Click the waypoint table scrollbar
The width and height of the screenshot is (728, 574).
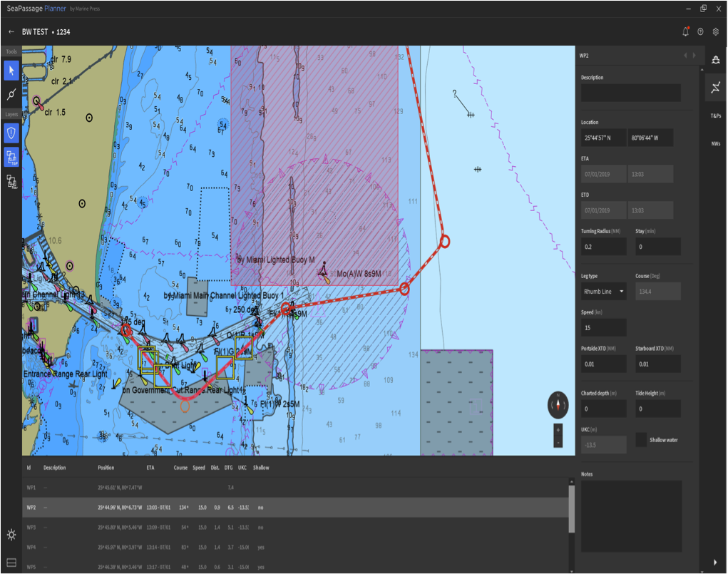pos(572,508)
